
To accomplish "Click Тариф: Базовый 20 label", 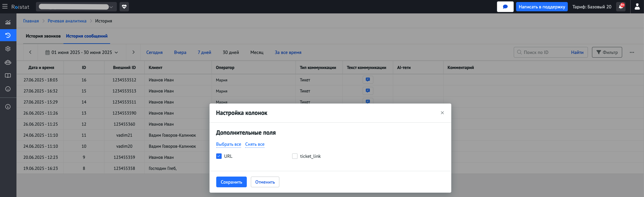I will (x=592, y=7).
